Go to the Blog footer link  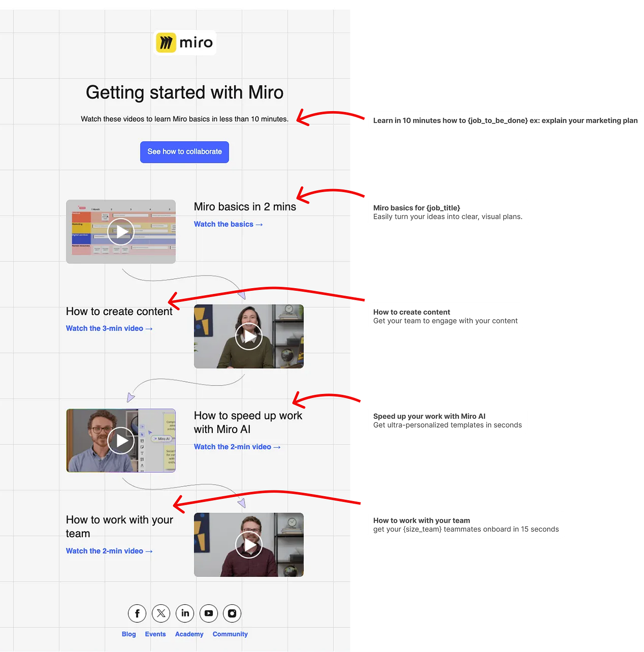click(x=129, y=634)
